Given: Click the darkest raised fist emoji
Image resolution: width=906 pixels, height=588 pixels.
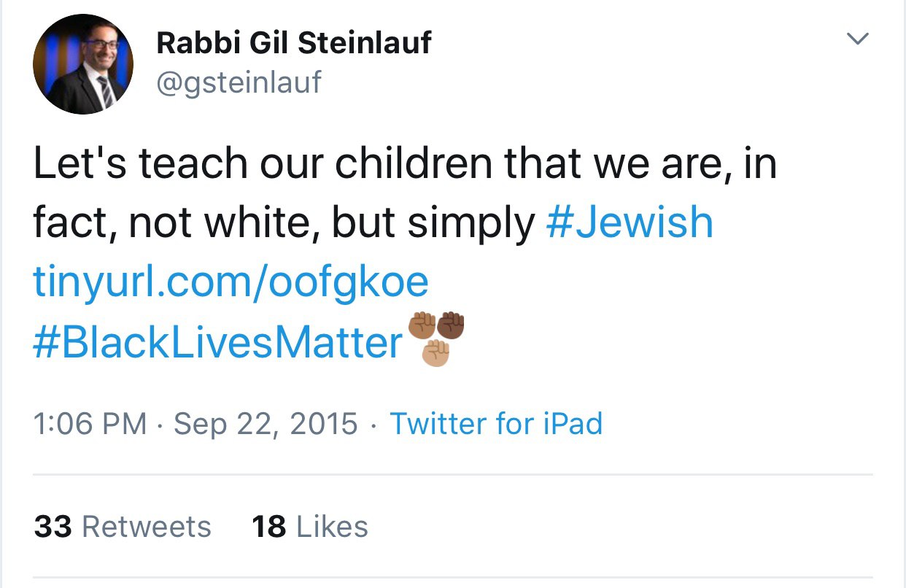Looking at the screenshot, I should 451,325.
